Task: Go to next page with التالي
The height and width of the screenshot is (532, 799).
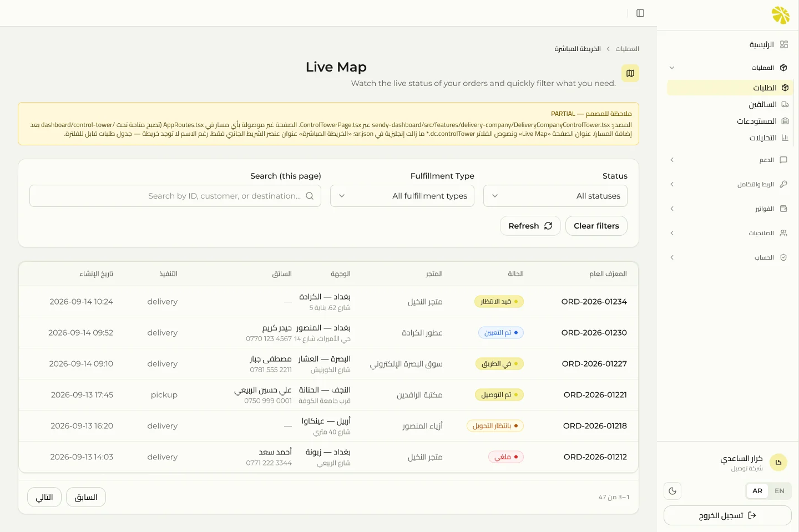Action: coord(44,497)
